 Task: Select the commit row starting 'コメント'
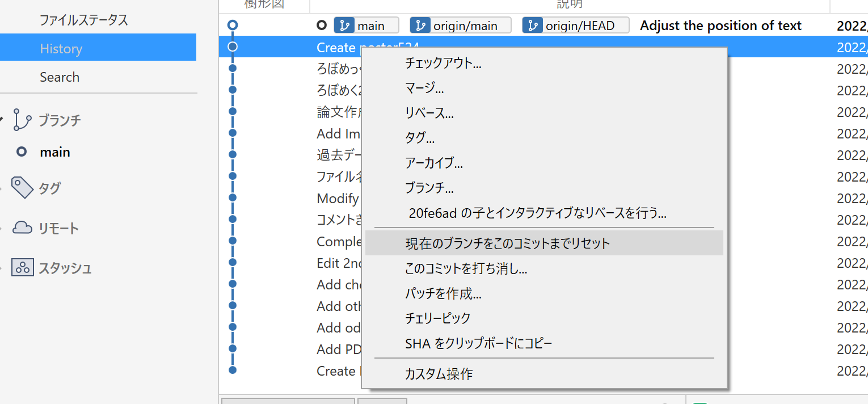(x=339, y=220)
